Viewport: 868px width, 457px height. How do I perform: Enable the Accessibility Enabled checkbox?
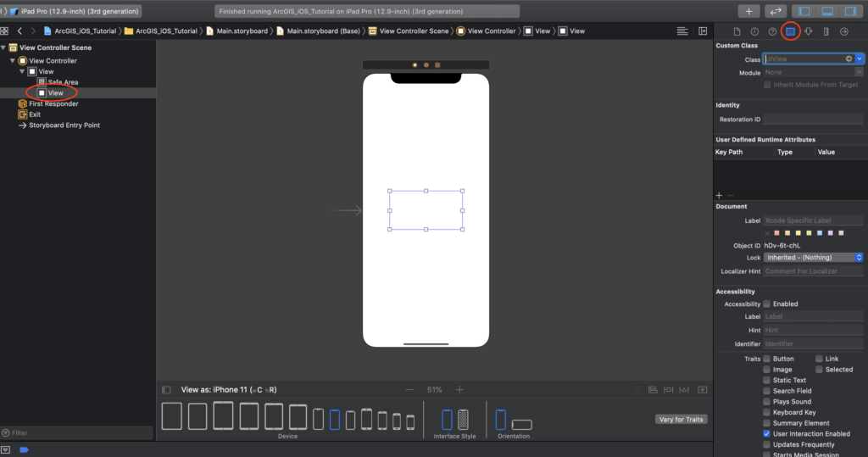[767, 304]
